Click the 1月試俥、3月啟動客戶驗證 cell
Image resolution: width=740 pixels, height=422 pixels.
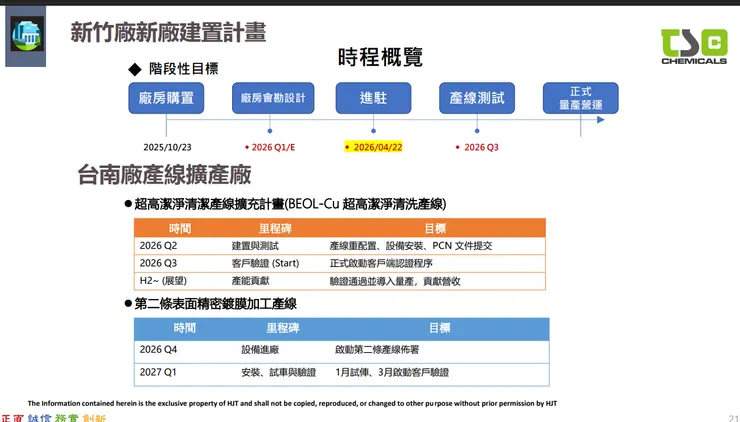[392, 372]
